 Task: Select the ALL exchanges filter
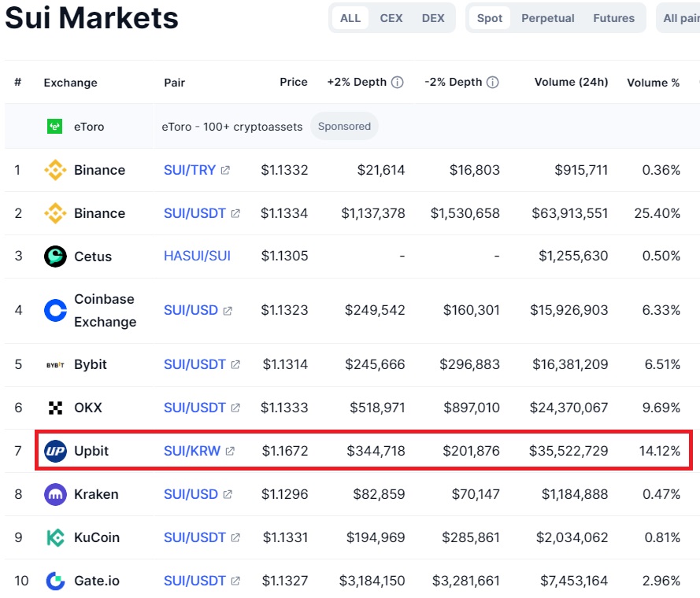point(350,18)
